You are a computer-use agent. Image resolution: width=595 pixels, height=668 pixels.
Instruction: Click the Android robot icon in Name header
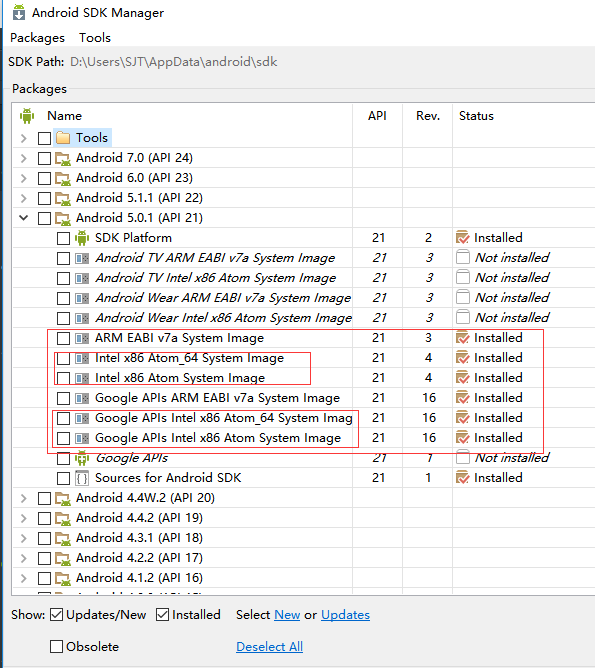(x=27, y=116)
